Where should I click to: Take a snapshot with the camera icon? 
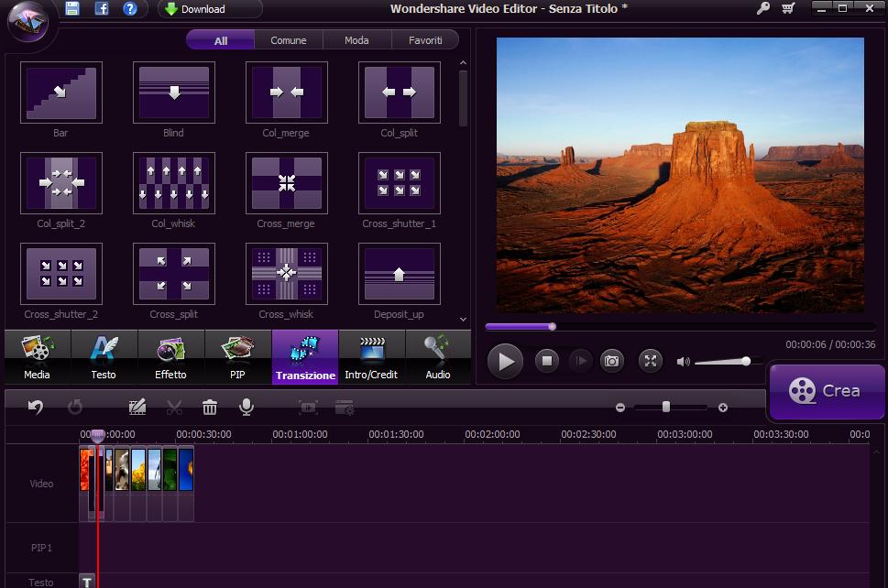pos(612,361)
